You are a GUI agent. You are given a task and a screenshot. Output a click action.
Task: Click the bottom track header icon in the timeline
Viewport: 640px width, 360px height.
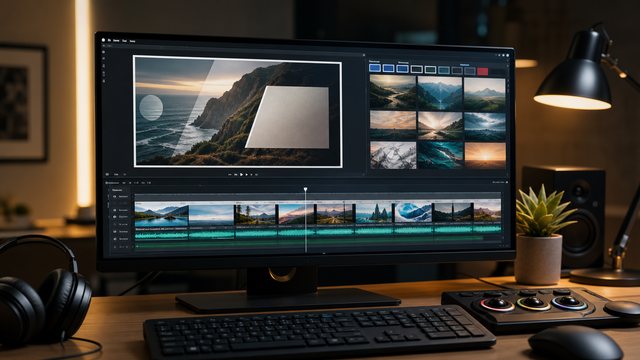click(115, 247)
